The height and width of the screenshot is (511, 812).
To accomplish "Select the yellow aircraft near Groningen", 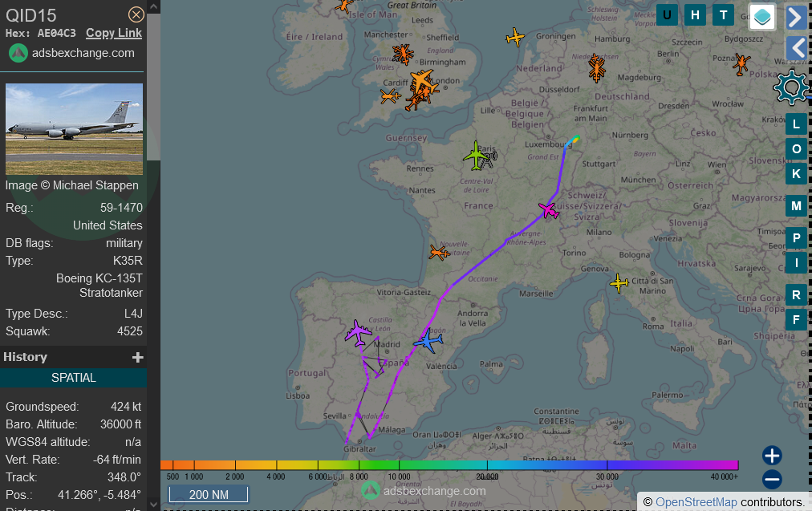I will (x=515, y=37).
